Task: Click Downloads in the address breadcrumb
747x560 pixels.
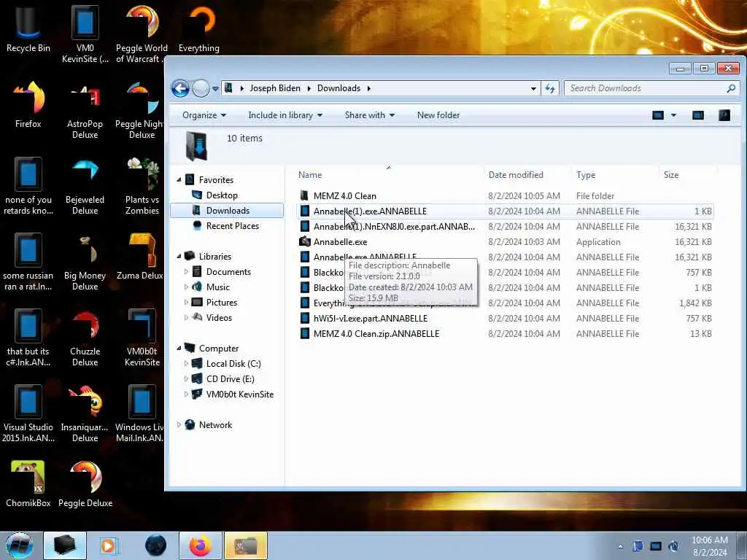Action: pos(338,88)
